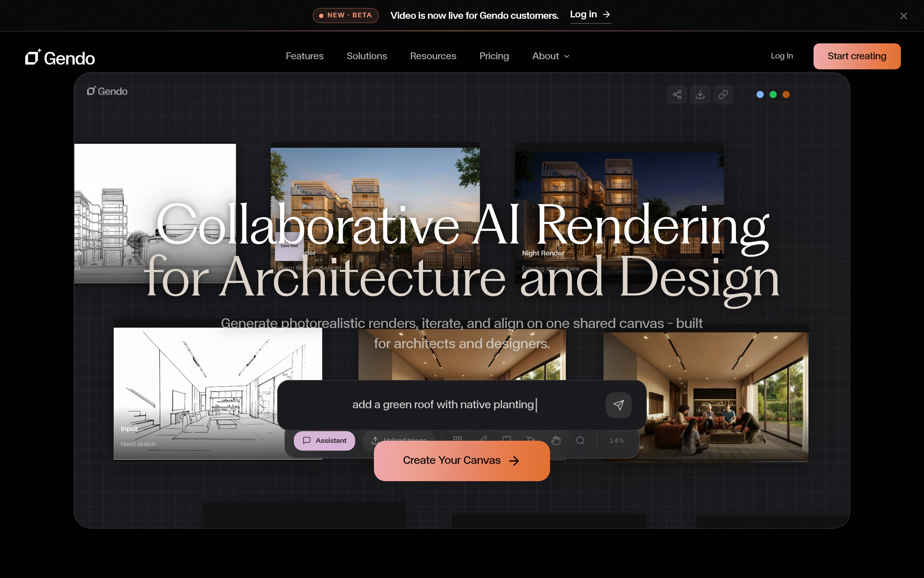Open the Solutions menu item

tap(367, 56)
